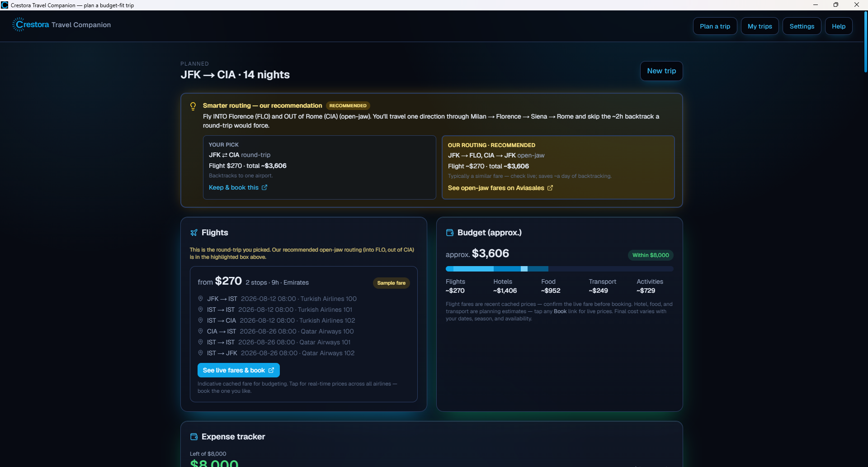868x467 pixels.
Task: Click the Within $8,000 budget badge
Action: pos(651,255)
